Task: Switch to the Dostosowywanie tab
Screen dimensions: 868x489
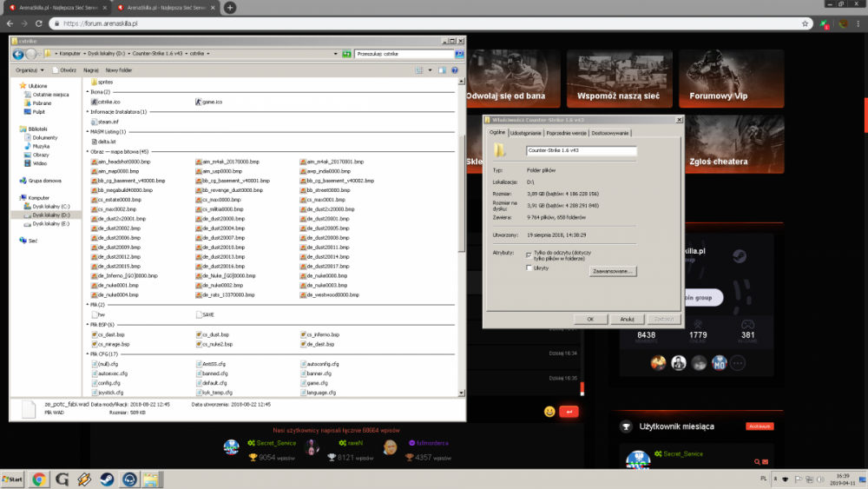Action: (610, 134)
